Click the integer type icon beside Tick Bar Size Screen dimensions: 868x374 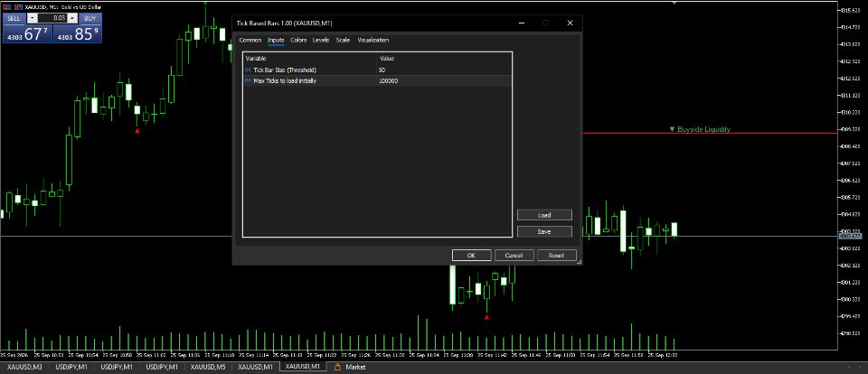click(x=248, y=70)
